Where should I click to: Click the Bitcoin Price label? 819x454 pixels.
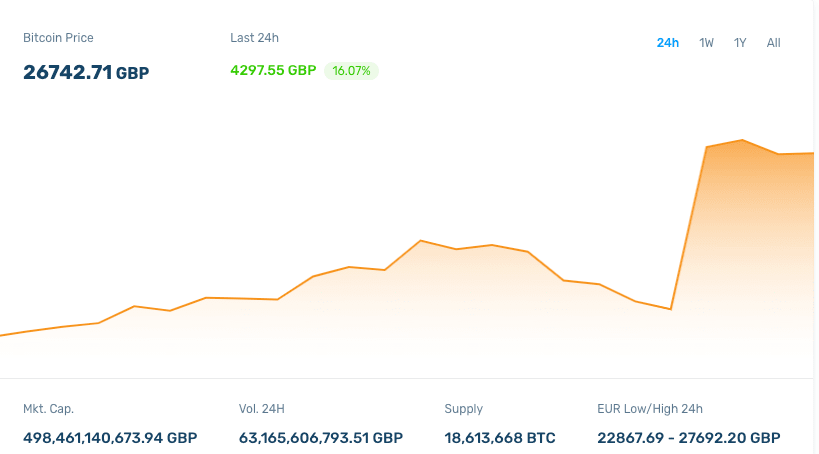tap(58, 38)
